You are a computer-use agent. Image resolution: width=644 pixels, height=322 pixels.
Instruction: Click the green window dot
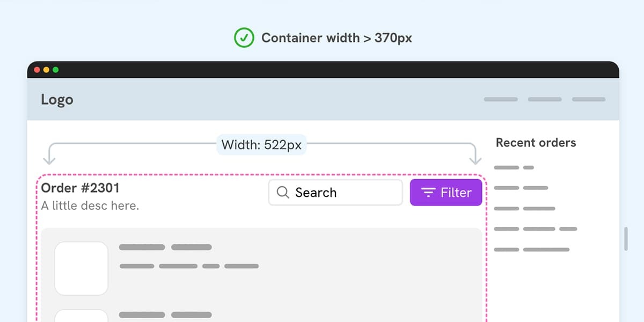click(55, 70)
